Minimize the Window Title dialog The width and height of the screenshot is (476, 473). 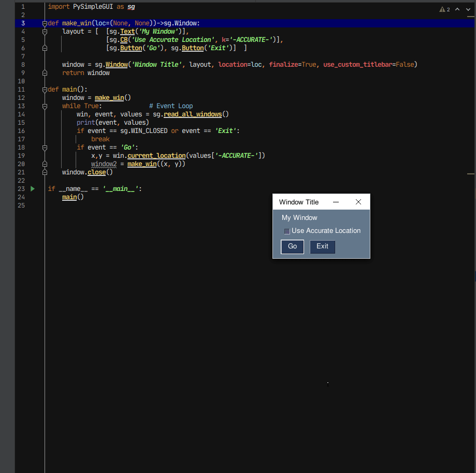336,202
